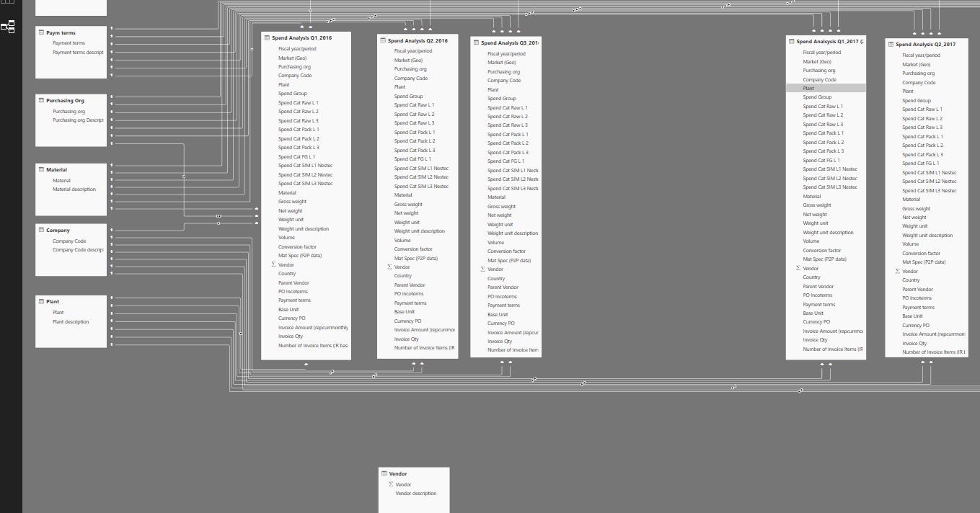The width and height of the screenshot is (980, 513).
Task: Select Country in Spend Analysis Q1_2017
Action: (x=811, y=277)
